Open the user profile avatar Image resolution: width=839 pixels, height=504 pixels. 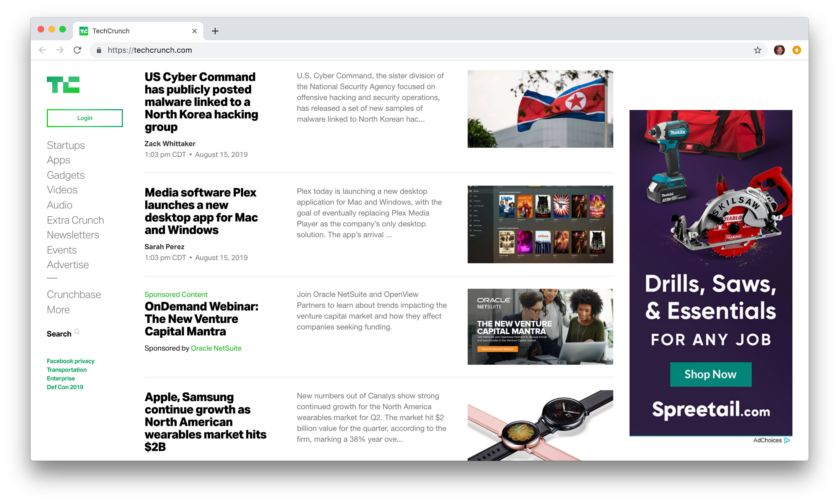[779, 50]
